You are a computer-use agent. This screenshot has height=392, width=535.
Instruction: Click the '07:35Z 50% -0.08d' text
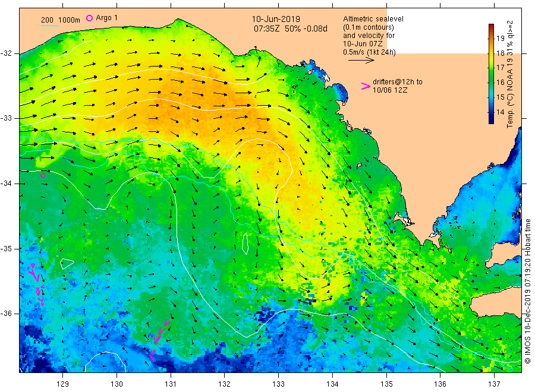tap(290, 29)
